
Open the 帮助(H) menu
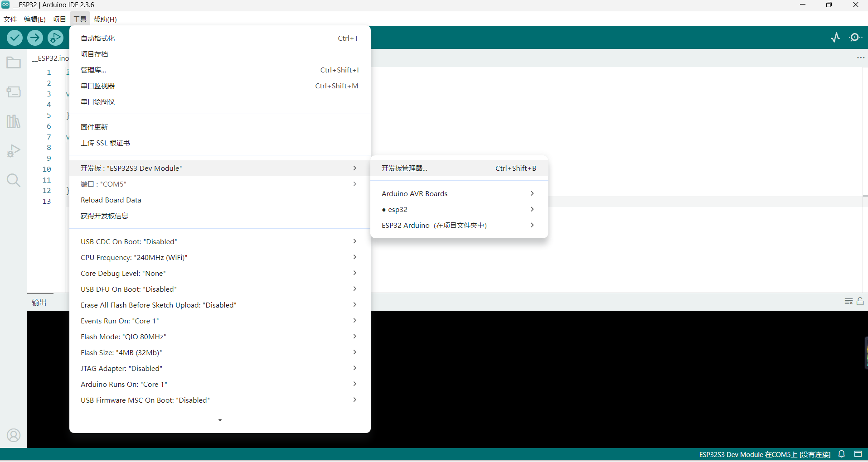pos(105,19)
